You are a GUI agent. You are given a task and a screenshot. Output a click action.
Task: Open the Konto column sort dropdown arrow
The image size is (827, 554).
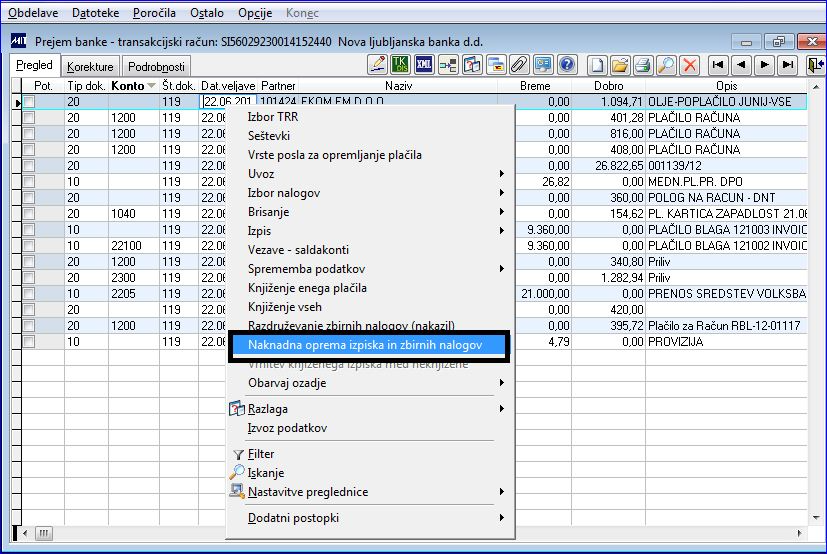152,86
